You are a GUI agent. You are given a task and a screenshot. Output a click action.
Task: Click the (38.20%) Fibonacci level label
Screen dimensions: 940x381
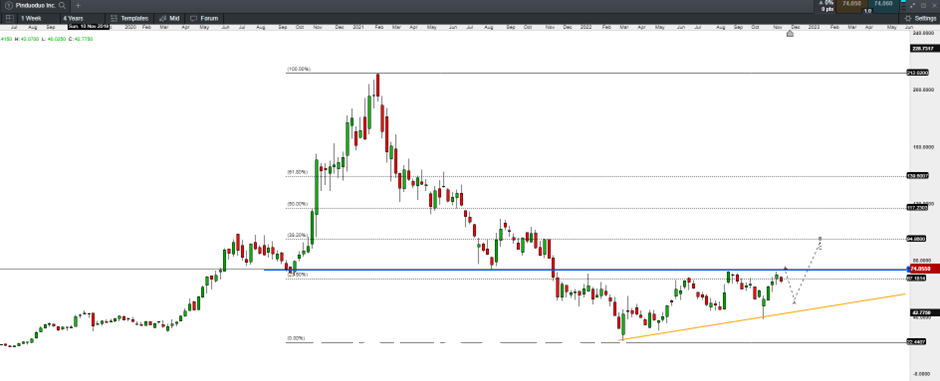point(297,235)
